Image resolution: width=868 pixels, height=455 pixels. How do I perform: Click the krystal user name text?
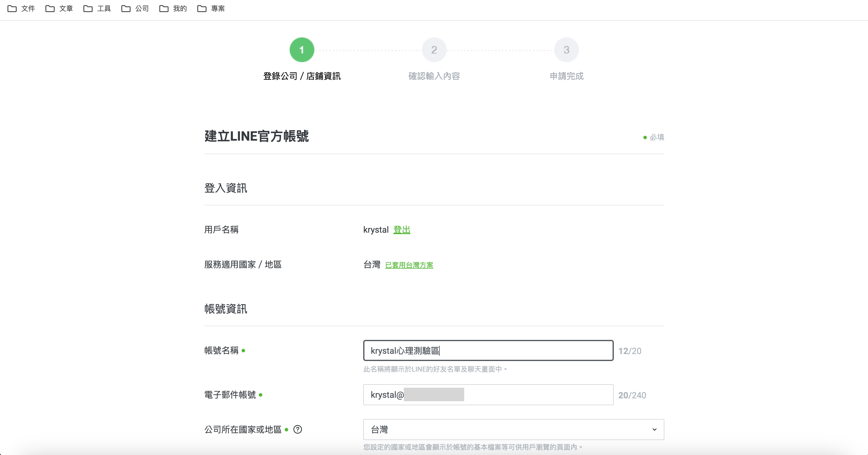pos(376,230)
